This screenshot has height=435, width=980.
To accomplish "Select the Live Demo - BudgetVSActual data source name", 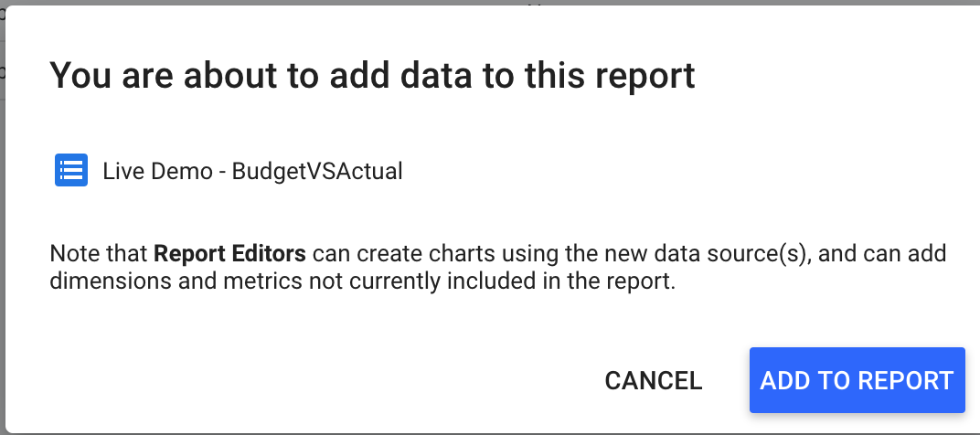I will [x=252, y=171].
